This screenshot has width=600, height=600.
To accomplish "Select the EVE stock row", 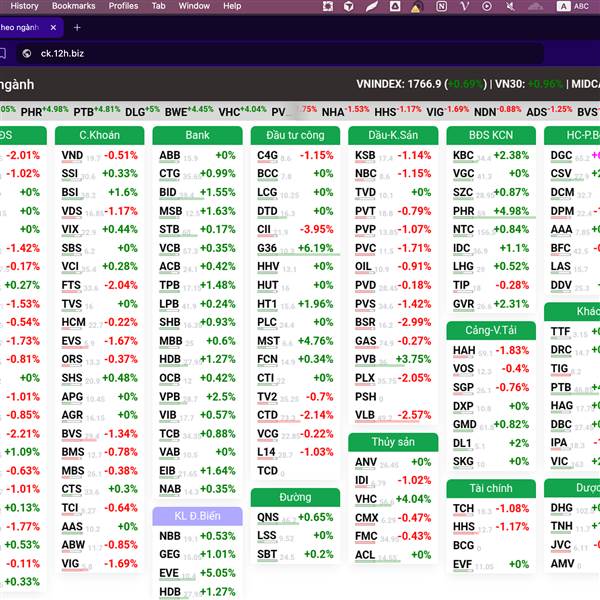I will (x=197, y=573).
